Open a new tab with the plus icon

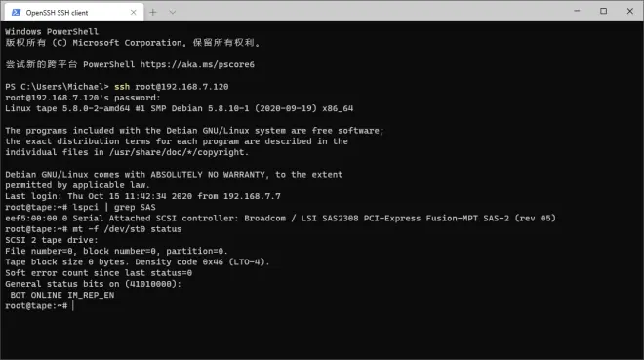pyautogui.click(x=153, y=13)
